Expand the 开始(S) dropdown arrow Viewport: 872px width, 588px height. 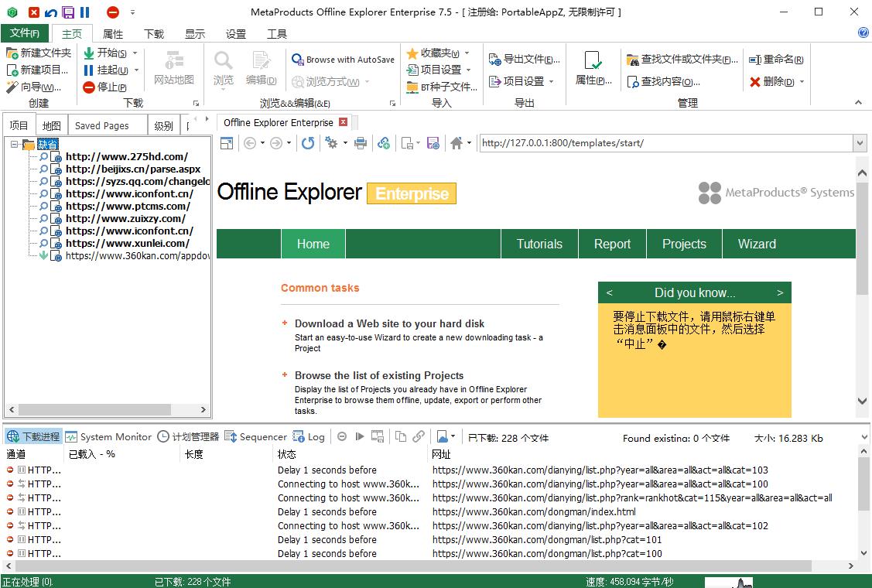coord(135,53)
